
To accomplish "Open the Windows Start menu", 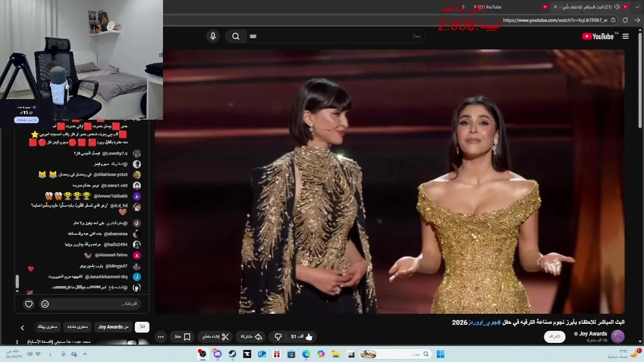I will click(x=440, y=354).
